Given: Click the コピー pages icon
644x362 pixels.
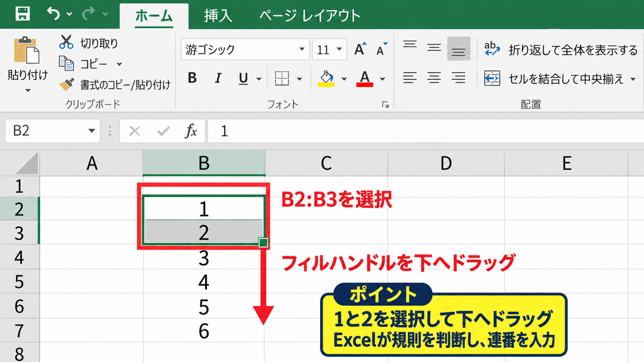Looking at the screenshot, I should pos(66,63).
